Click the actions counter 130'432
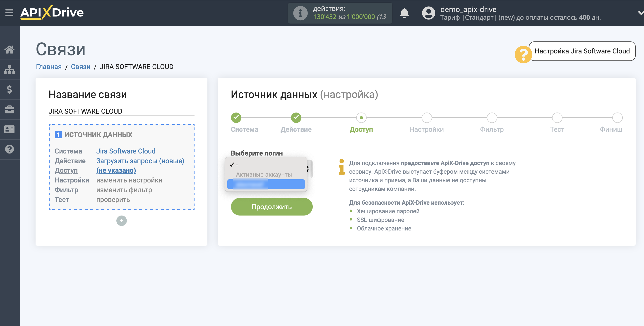644x326 pixels. coord(324,17)
